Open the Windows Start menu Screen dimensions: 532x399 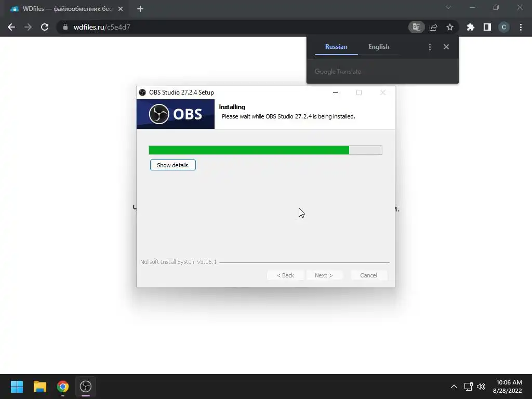pyautogui.click(x=17, y=387)
